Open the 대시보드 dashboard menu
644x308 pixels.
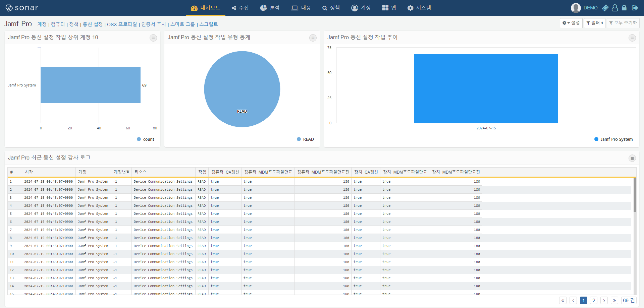205,8
